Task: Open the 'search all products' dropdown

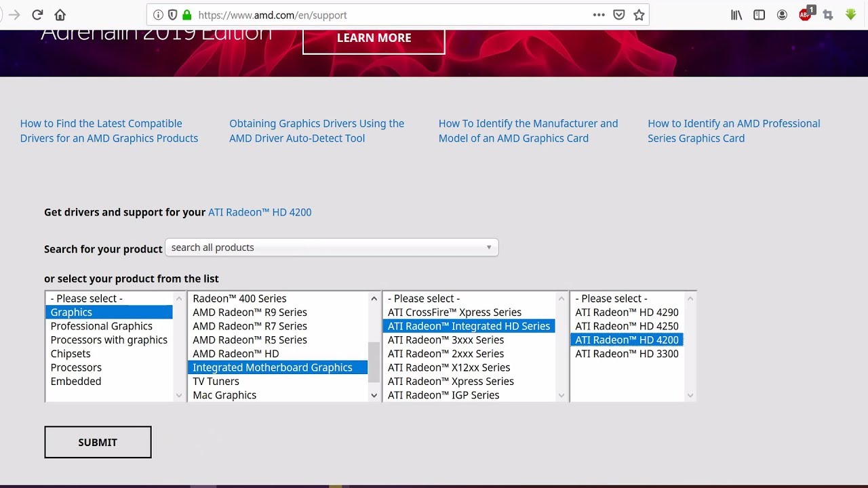Action: pyautogui.click(x=332, y=247)
